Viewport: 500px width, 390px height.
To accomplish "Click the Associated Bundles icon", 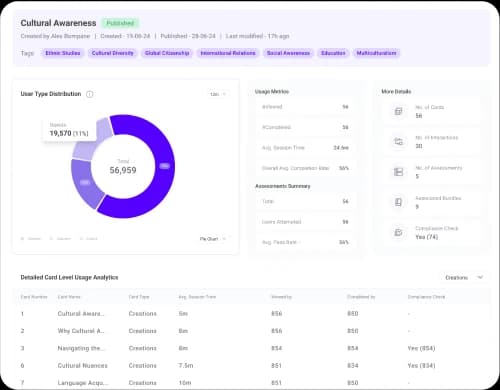I will pos(398,202).
